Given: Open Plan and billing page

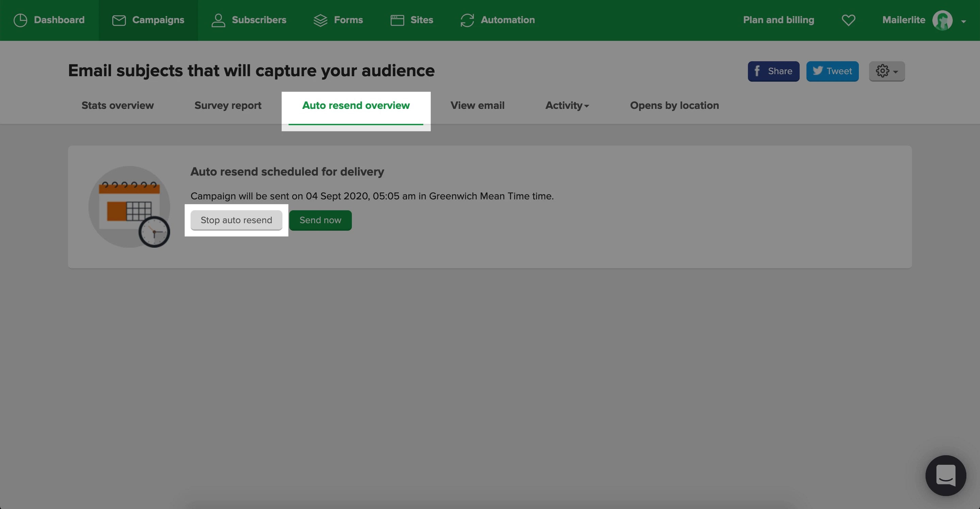Looking at the screenshot, I should click(778, 20).
